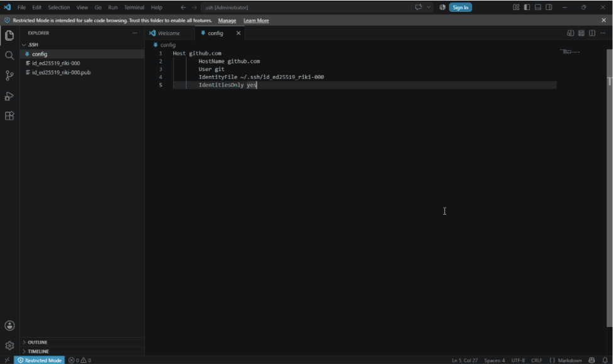The image size is (614, 364).
Task: Toggle the bottom panel visibility
Action: pos(538,8)
